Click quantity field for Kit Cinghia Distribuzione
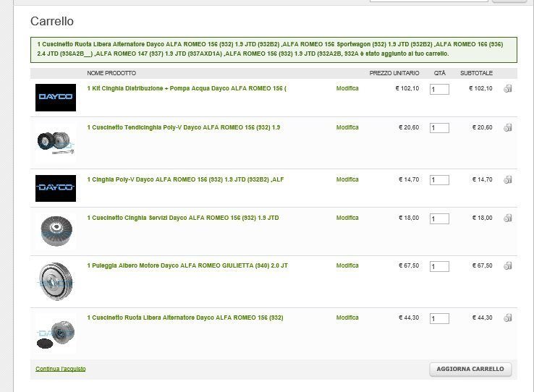This screenshot has height=392, width=534. 439,90
